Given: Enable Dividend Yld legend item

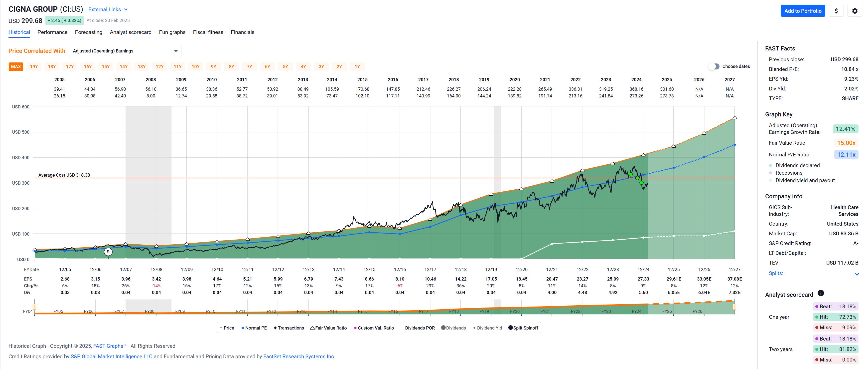Looking at the screenshot, I should (x=487, y=328).
